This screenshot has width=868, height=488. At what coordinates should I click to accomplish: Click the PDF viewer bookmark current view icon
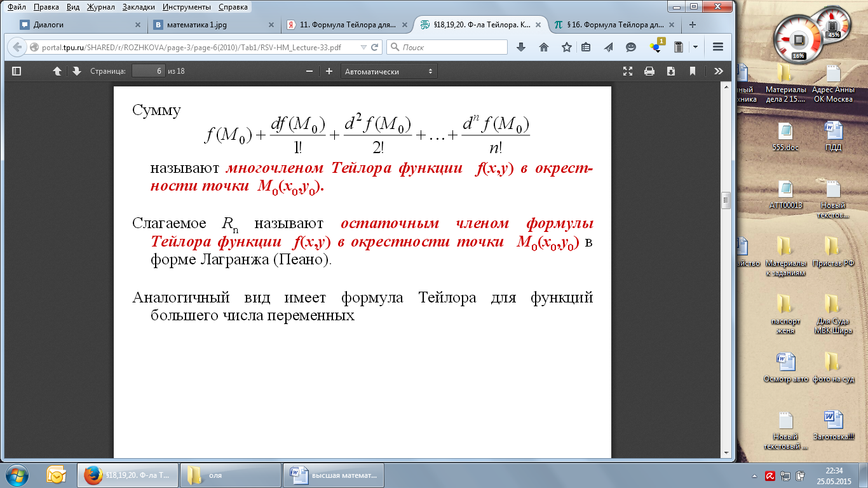click(x=693, y=71)
